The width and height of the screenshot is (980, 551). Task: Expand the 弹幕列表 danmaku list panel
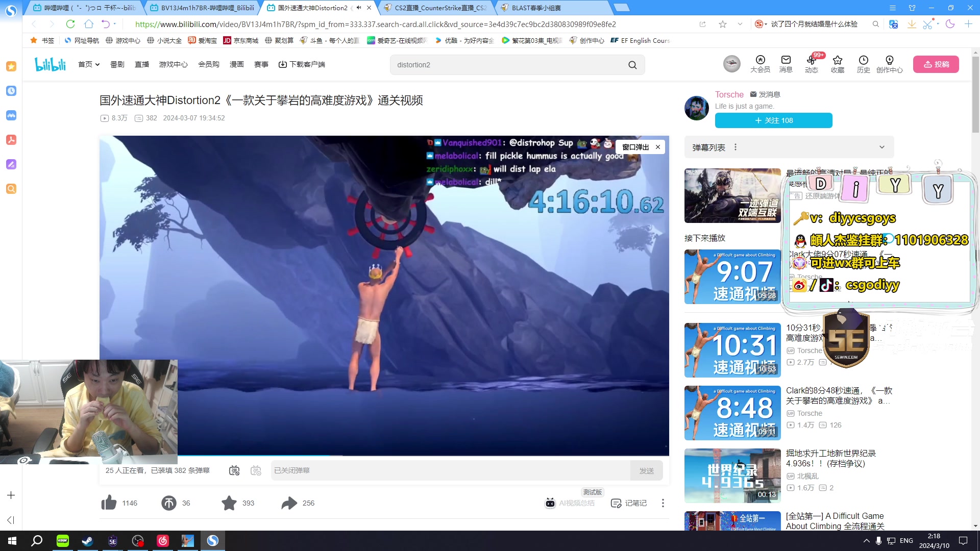(882, 147)
